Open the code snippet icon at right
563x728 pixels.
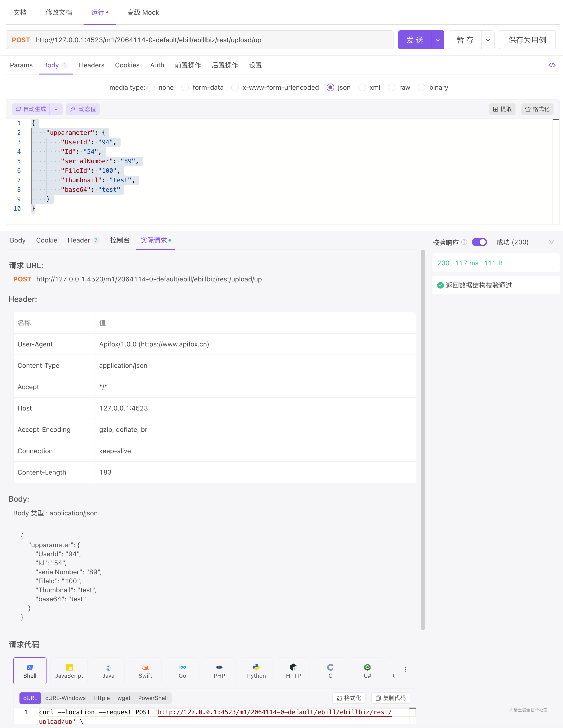pyautogui.click(x=552, y=65)
